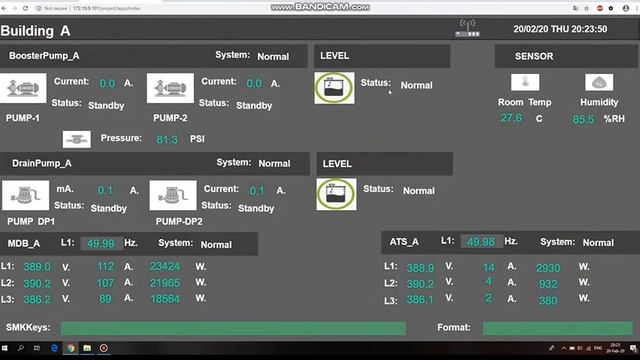640x360 pixels.
Task: Click the pressure gauge icon
Action: pyautogui.click(x=77, y=140)
